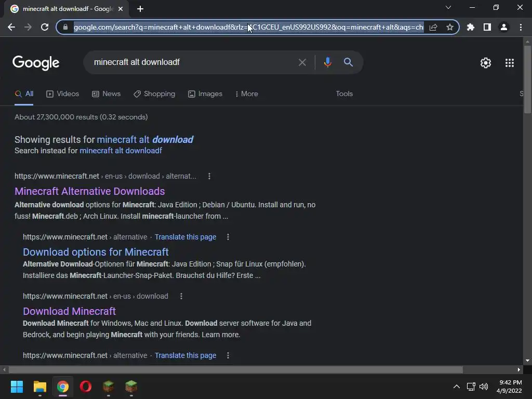Reload the current page

pyautogui.click(x=45, y=27)
